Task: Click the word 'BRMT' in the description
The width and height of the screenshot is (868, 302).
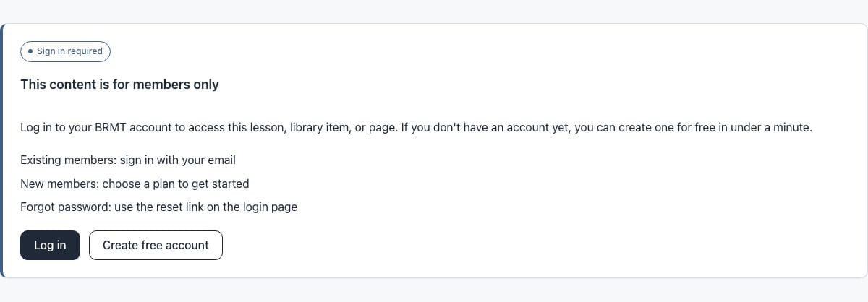Action: [111, 128]
